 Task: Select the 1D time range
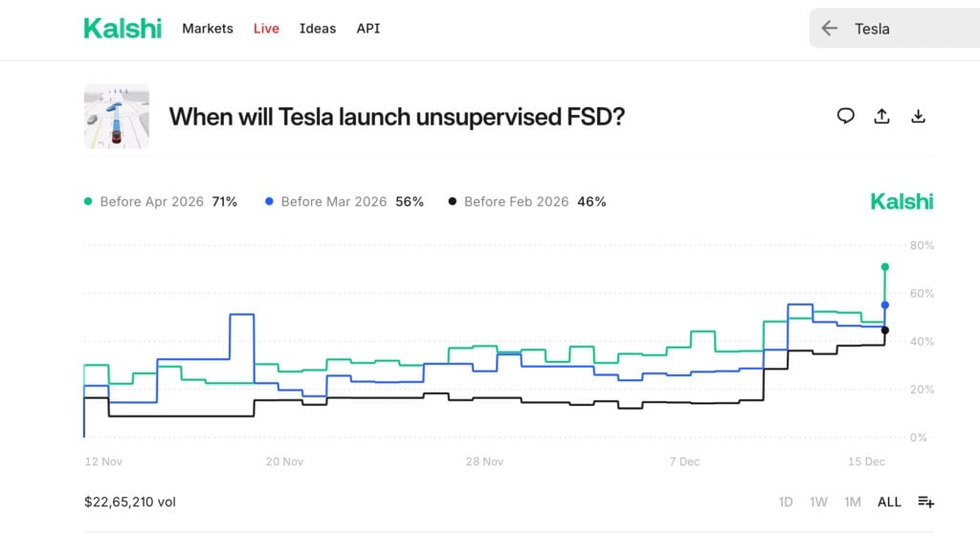click(x=786, y=502)
